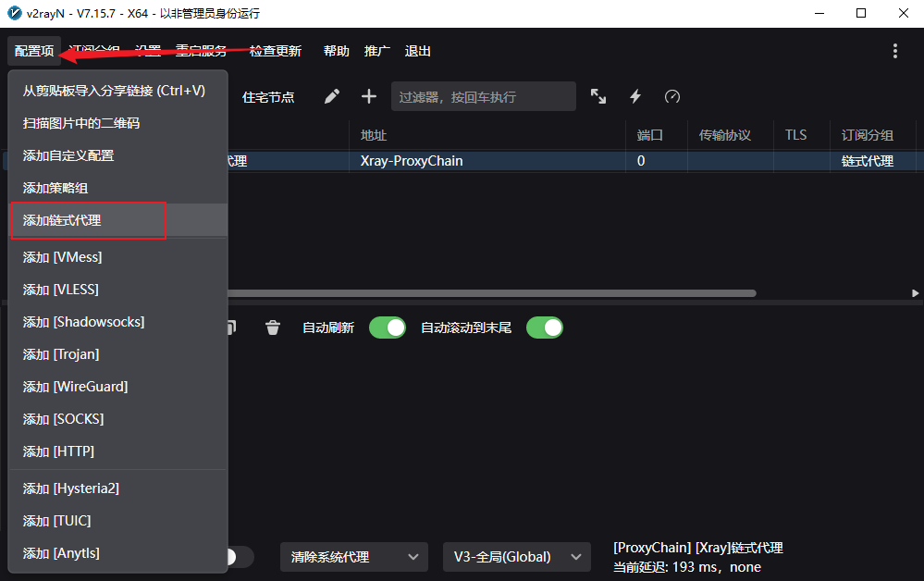Image resolution: width=924 pixels, height=581 pixels.
Task: Select 添加自定义配置
Action: [118, 155]
